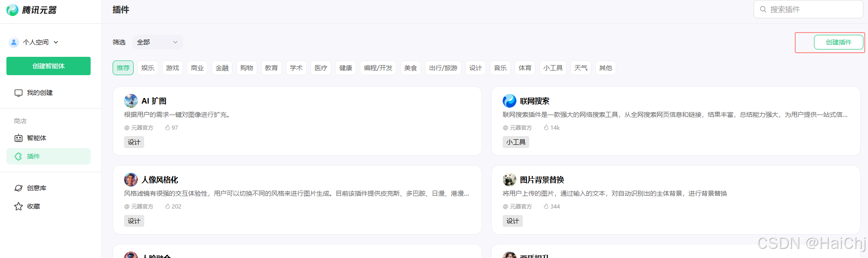Select the 学术 category tab
Image resolution: width=868 pixels, height=258 pixels.
point(296,68)
